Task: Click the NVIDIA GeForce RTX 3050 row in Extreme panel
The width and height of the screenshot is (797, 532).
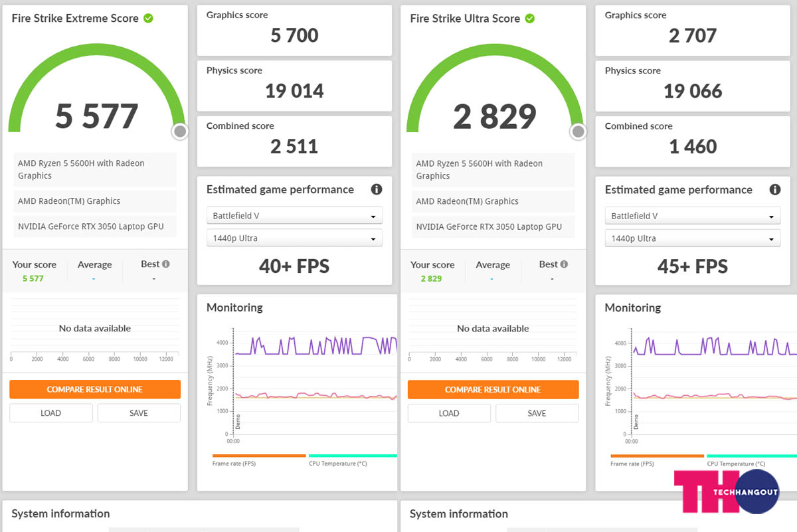Action: pos(95,226)
